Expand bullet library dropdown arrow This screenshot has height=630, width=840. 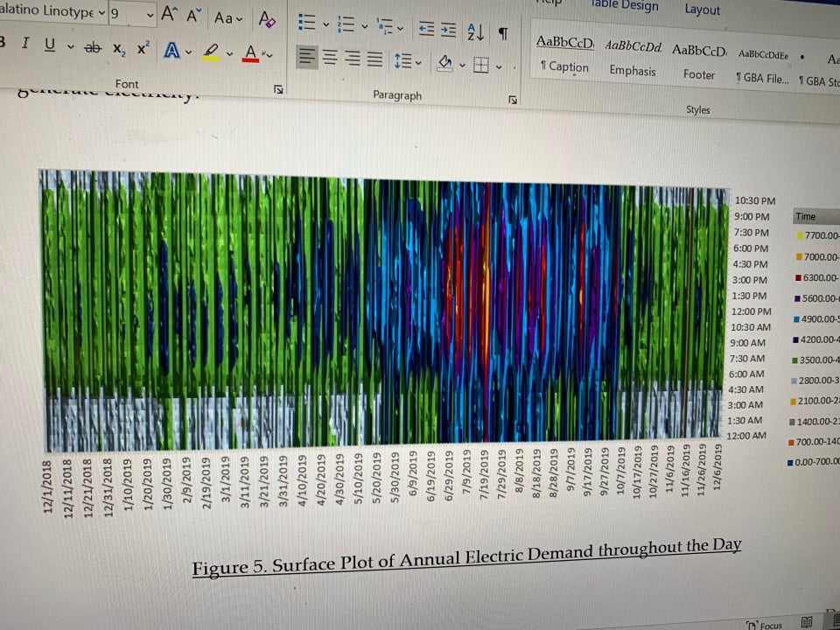pos(325,24)
